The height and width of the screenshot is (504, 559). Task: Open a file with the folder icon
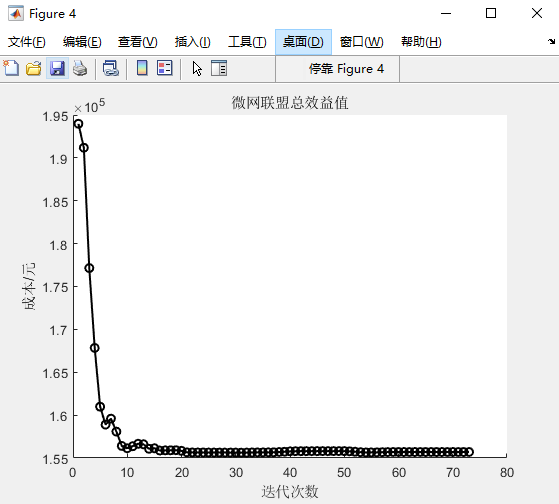pos(34,68)
